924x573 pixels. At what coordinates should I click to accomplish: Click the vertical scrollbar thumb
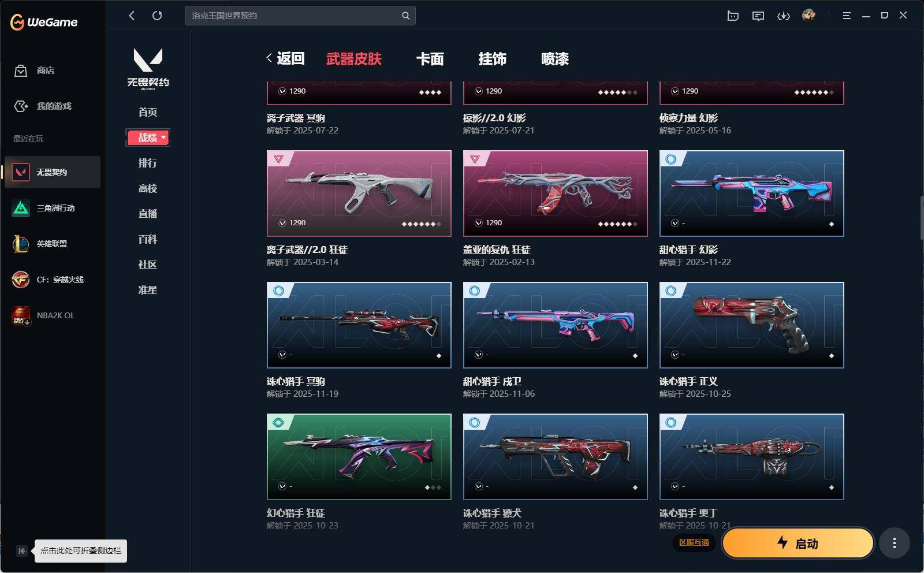922,218
